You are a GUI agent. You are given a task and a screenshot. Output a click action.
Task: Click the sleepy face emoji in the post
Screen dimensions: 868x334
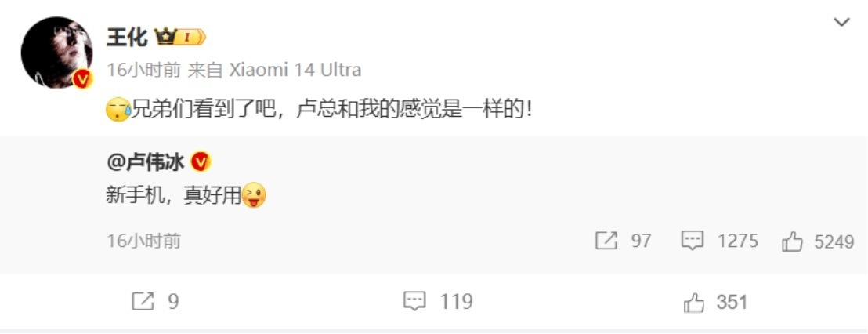click(x=118, y=111)
